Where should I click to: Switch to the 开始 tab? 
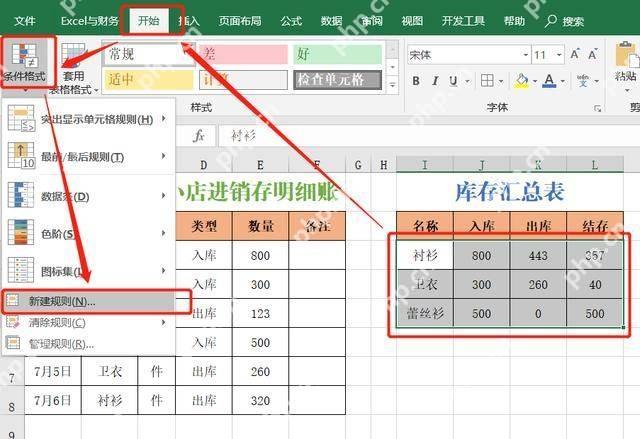(149, 21)
